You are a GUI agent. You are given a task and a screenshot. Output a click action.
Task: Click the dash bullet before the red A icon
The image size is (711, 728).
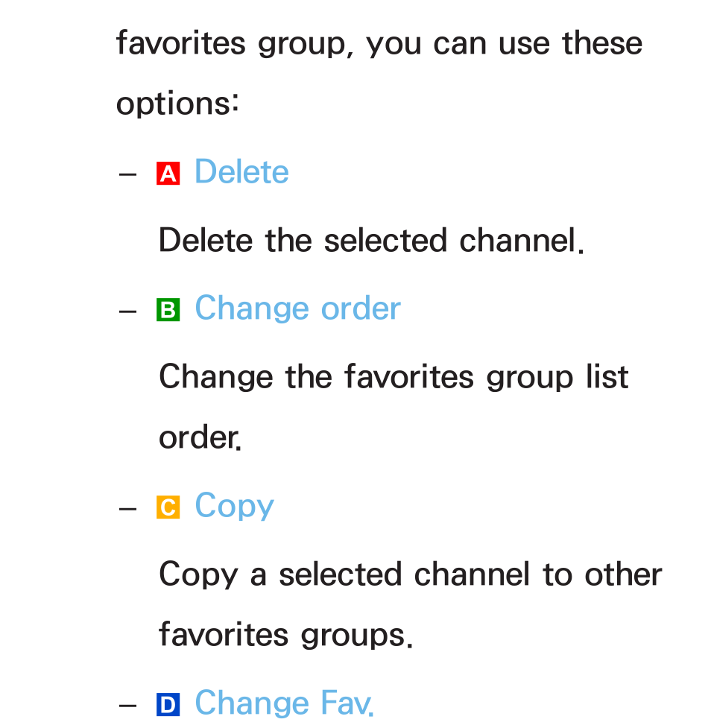[x=127, y=175]
